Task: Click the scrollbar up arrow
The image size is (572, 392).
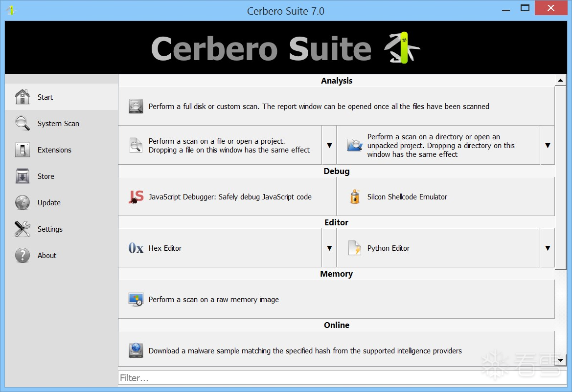Action: (x=560, y=80)
